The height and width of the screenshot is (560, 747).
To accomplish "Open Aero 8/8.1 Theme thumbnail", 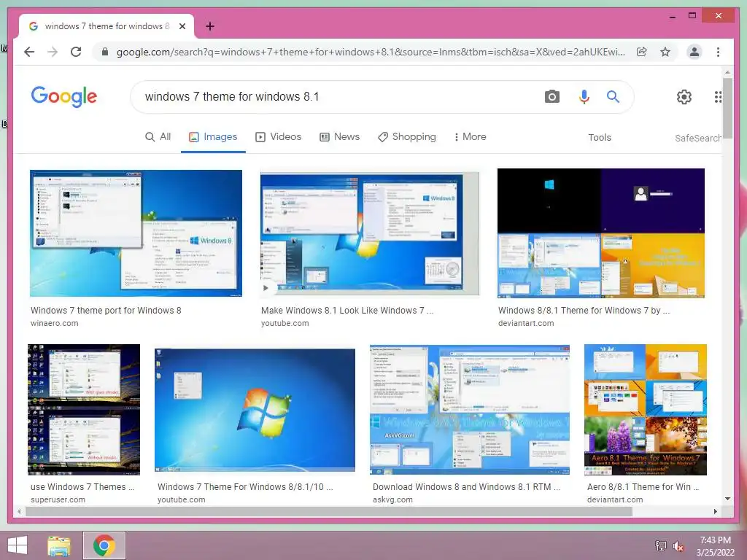I will coord(646,410).
